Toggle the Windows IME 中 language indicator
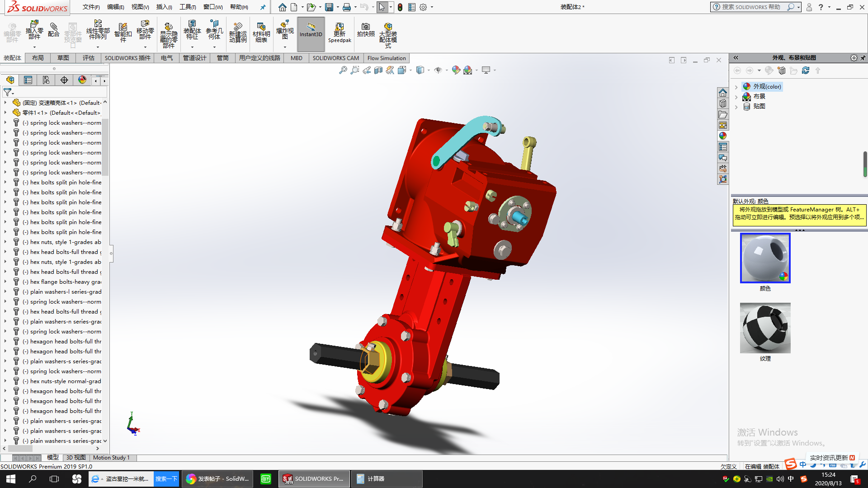This screenshot has width=868, height=488. (791, 479)
